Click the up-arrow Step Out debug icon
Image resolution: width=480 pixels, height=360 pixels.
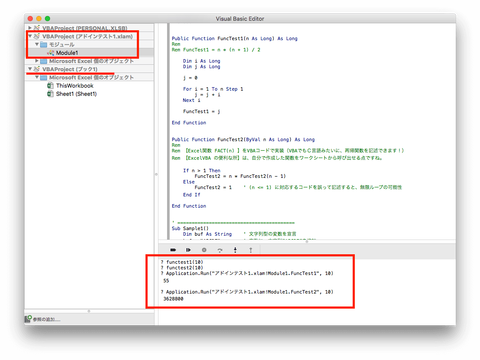(x=251, y=250)
